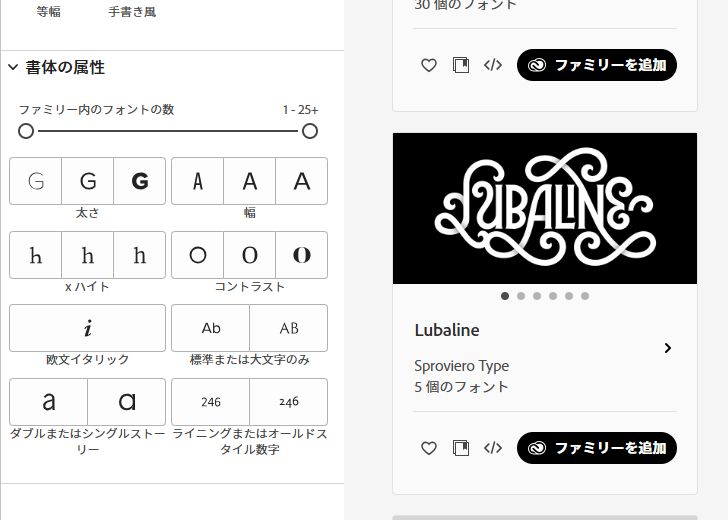This screenshot has width=728, height=520.
Task: Select the second carousel dot under Lubaline preview
Action: [521, 296]
